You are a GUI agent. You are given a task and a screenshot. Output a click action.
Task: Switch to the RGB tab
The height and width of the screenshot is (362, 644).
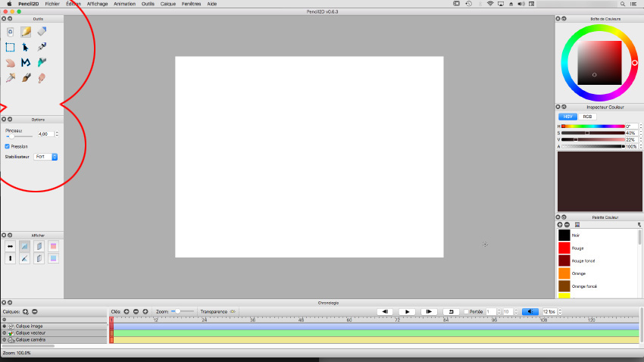pyautogui.click(x=586, y=117)
